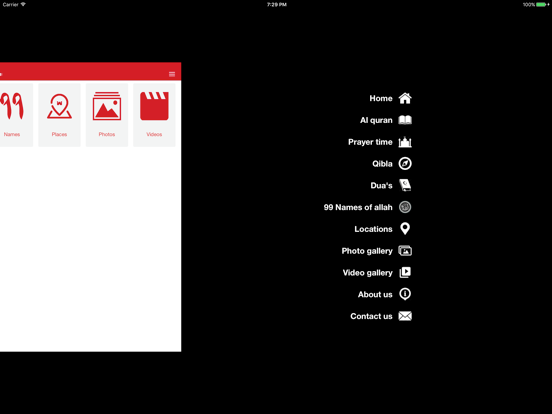Viewport: 552px width, 414px height.
Task: Open Video gallery menu item
Action: 368,273
